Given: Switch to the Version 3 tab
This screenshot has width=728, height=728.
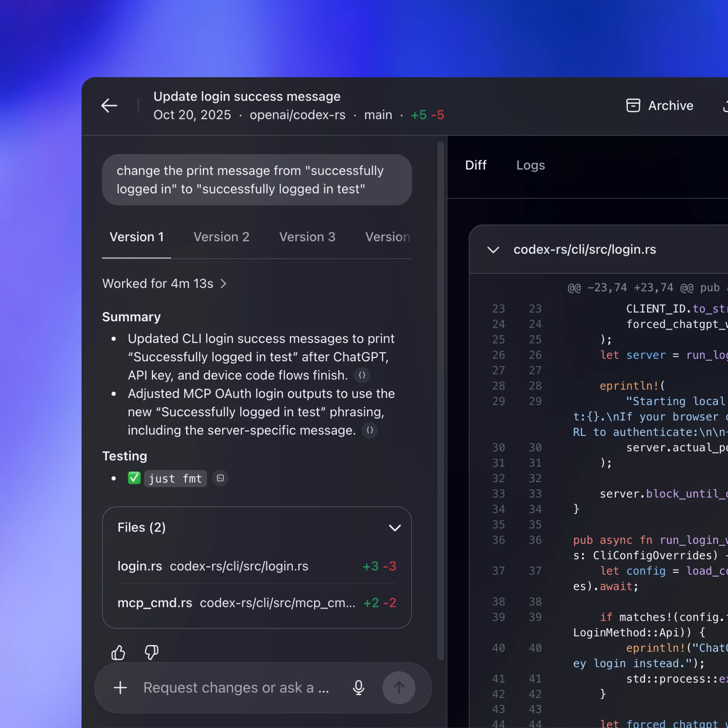Looking at the screenshot, I should point(307,237).
